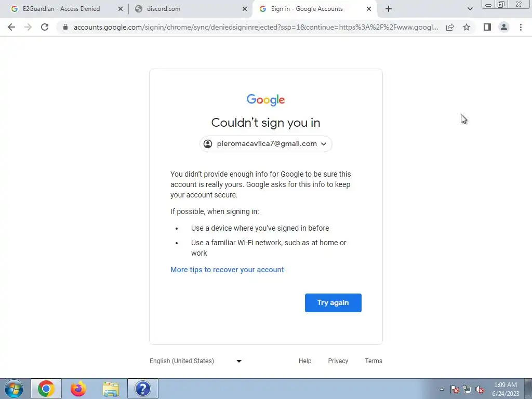
Task: Click the network status tray icon
Action: (467, 389)
